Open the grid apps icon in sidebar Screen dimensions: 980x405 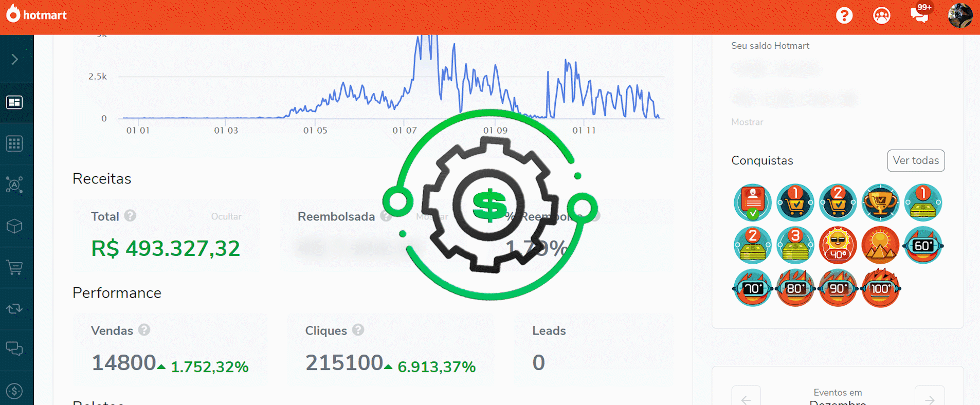14,143
